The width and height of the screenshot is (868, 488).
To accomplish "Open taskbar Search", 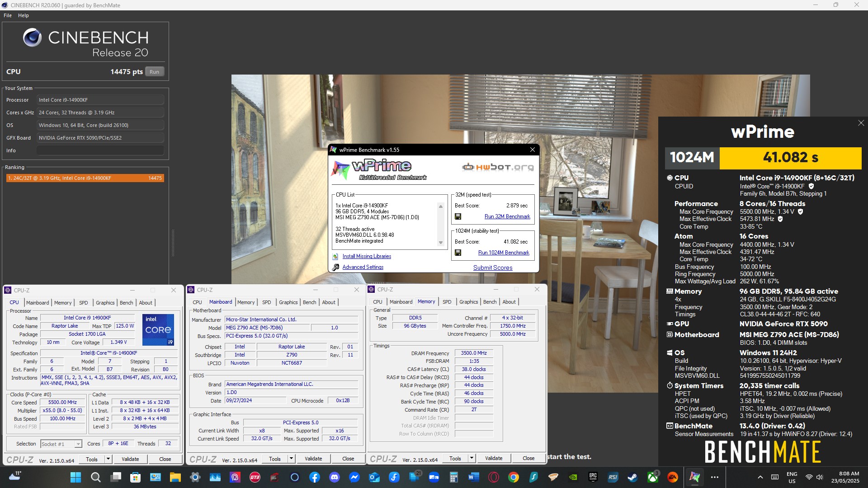I will click(x=95, y=477).
